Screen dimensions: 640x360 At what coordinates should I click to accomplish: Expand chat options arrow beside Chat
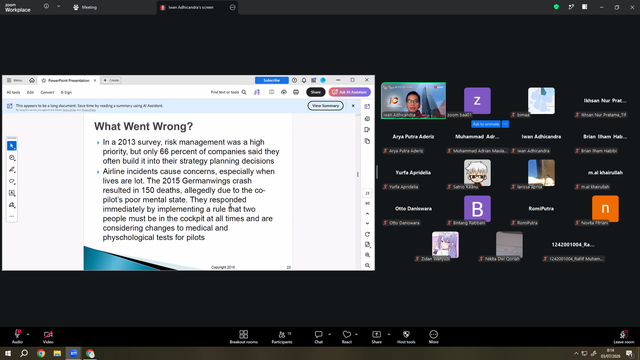tap(329, 334)
